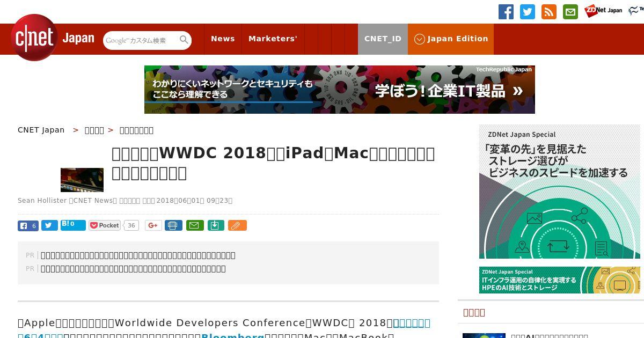Click inside the Google custom search field
This screenshot has width=644, height=338.
[x=141, y=40]
